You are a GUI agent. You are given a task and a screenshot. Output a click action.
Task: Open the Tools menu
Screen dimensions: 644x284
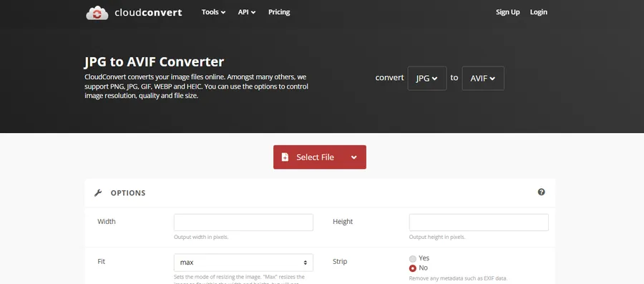(213, 12)
